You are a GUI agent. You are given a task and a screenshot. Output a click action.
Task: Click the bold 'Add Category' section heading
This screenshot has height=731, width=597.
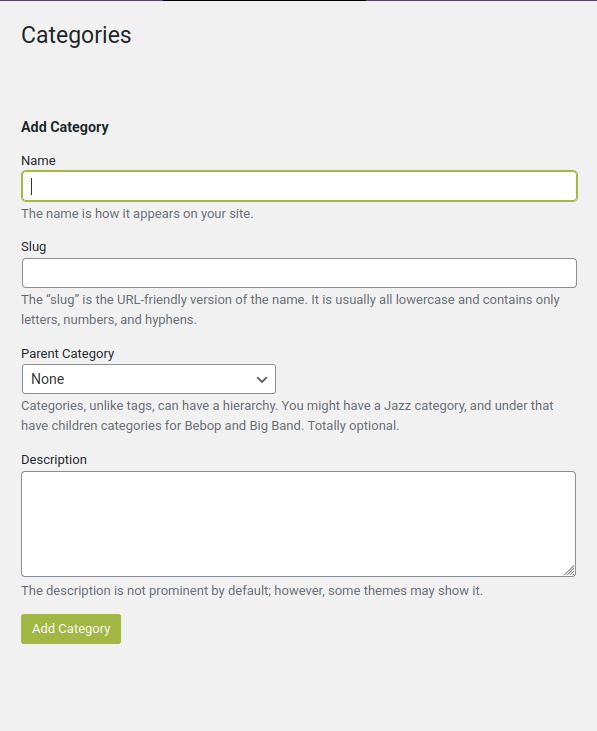point(65,127)
